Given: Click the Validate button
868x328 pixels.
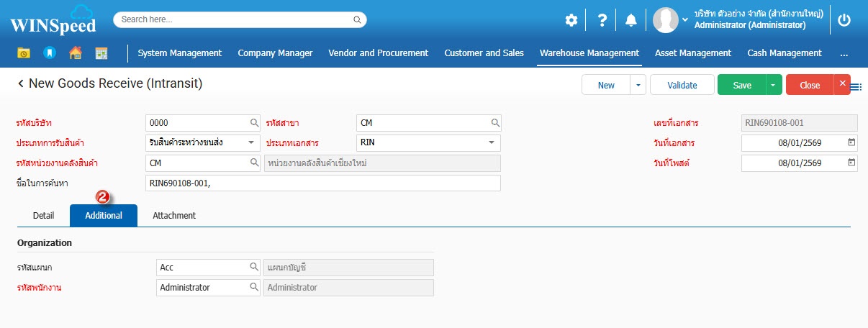Looking at the screenshot, I should (682, 85).
